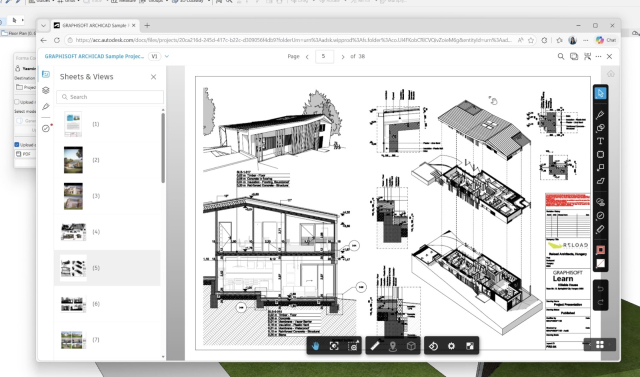Untick the checked Upload checkbox in Forma dialog
640x377 pixels.
[17, 144]
